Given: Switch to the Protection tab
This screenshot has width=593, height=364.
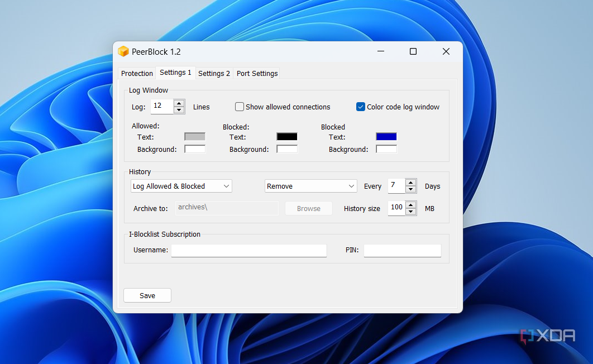Looking at the screenshot, I should tap(137, 73).
